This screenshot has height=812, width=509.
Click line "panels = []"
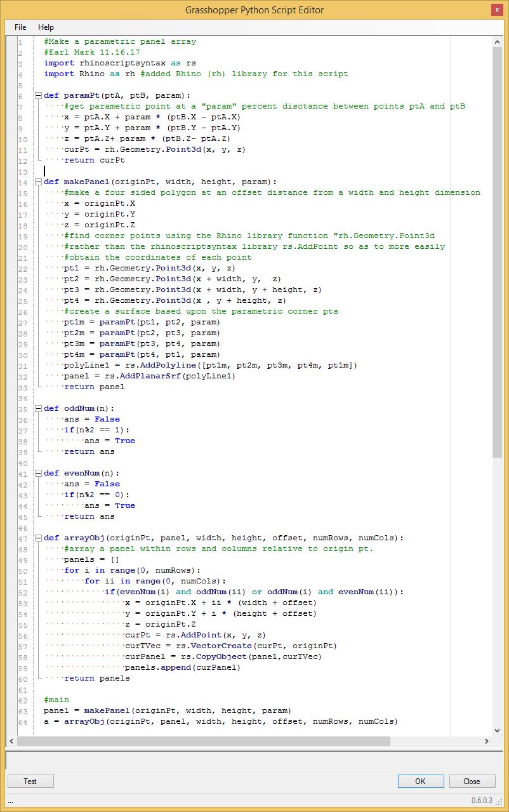[x=92, y=559]
